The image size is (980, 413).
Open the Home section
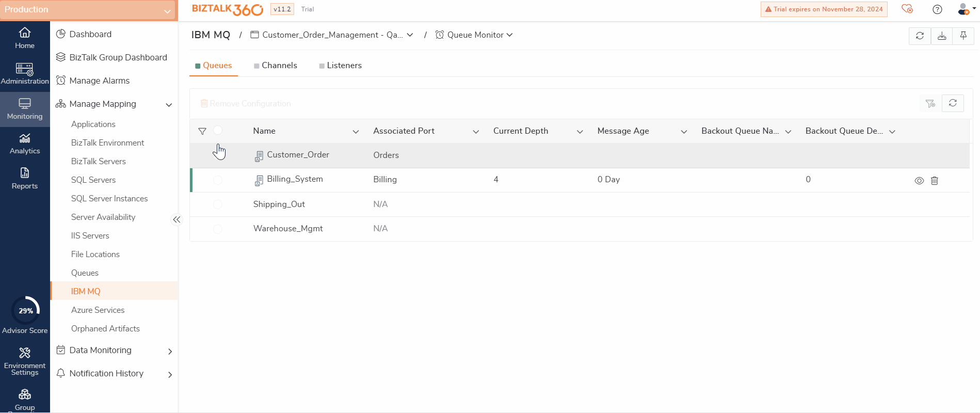[x=25, y=39]
